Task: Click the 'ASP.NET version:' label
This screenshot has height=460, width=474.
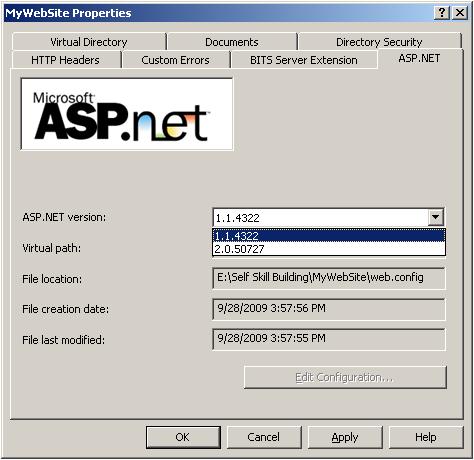Action: click(64, 217)
